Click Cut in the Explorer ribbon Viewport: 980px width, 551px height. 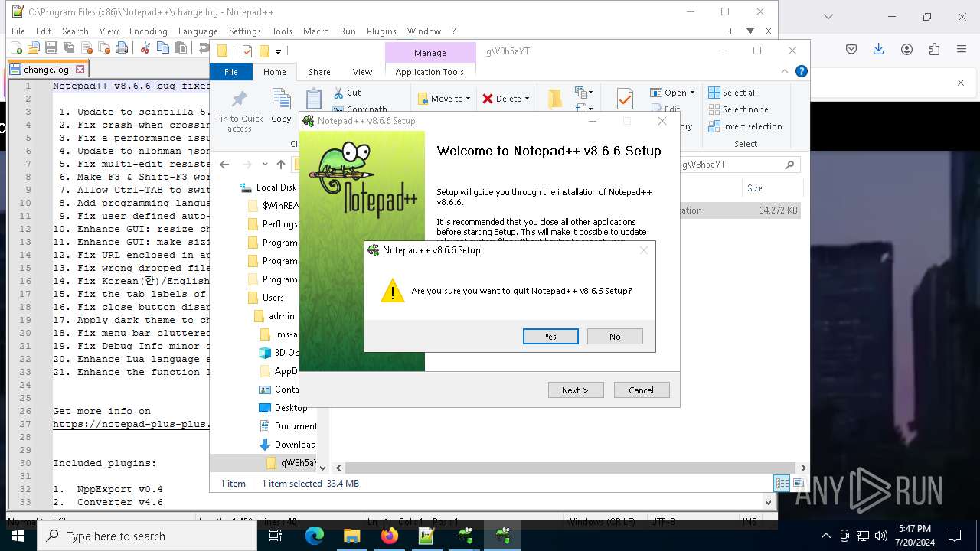(x=348, y=93)
